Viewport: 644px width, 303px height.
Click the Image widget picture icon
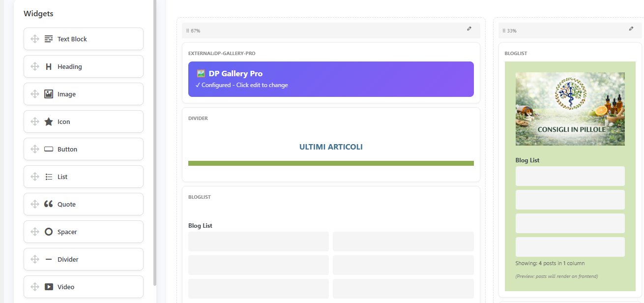pos(49,94)
